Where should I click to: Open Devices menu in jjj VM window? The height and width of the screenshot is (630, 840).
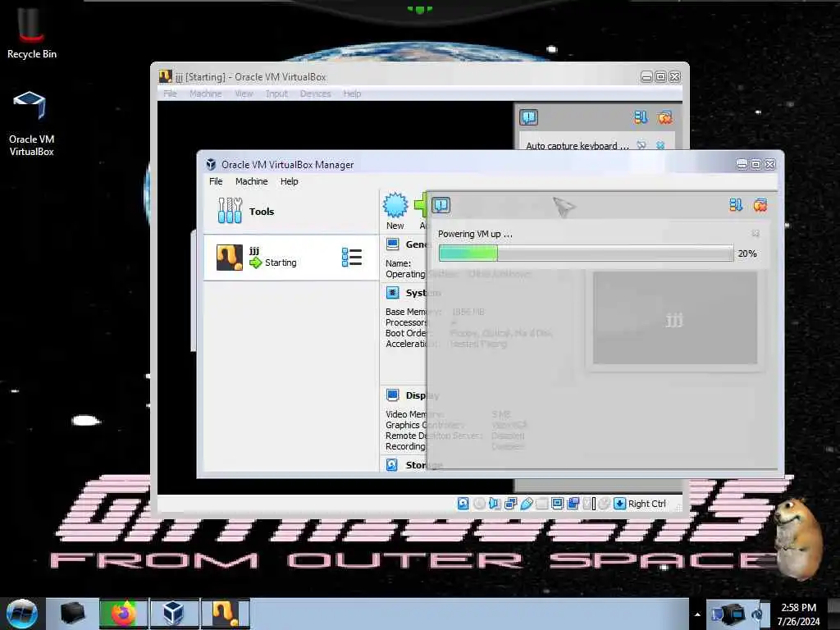(315, 94)
